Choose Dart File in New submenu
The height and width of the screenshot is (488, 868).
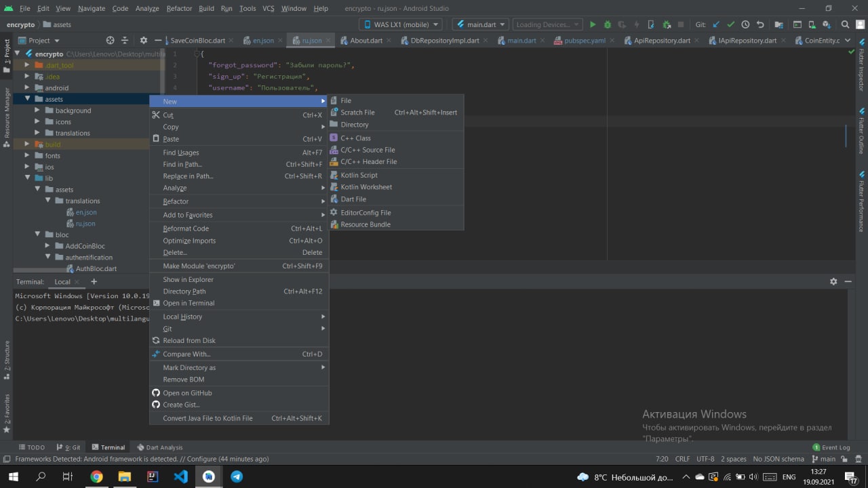tap(396, 199)
